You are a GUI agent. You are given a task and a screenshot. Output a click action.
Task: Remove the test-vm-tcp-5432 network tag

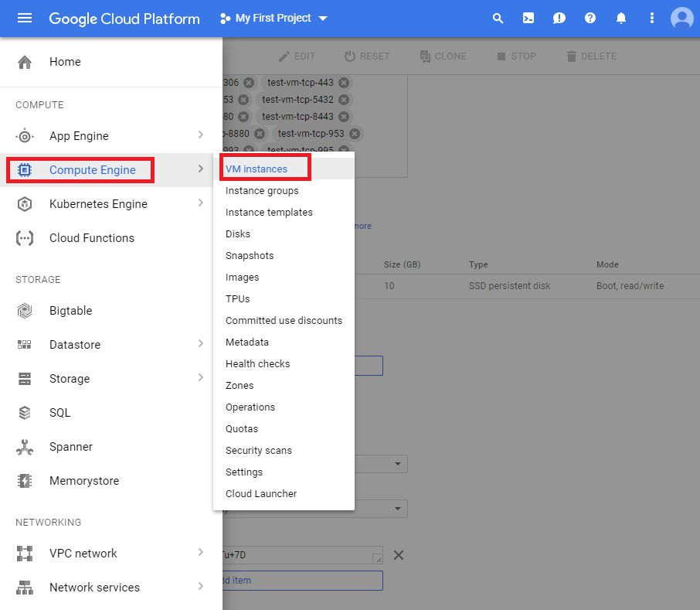click(x=344, y=100)
